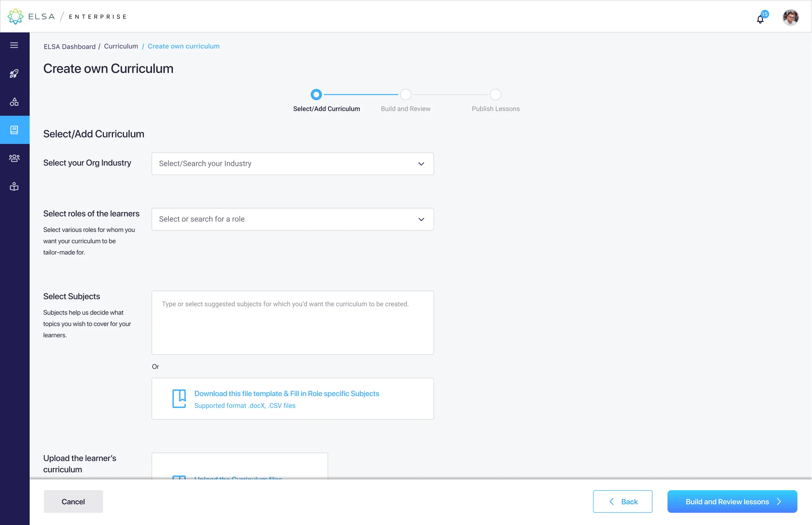Click the ELSA Enterprise logo
The image size is (812, 525).
pos(67,17)
